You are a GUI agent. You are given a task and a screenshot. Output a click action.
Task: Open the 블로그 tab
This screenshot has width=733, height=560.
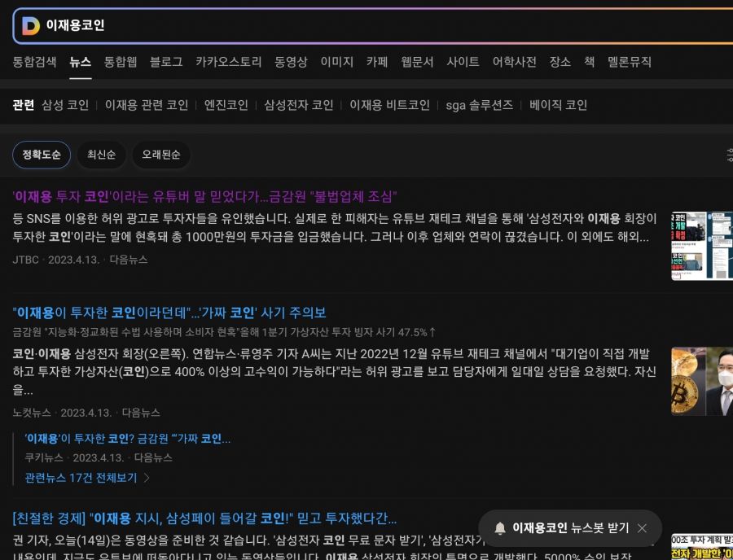(x=166, y=62)
